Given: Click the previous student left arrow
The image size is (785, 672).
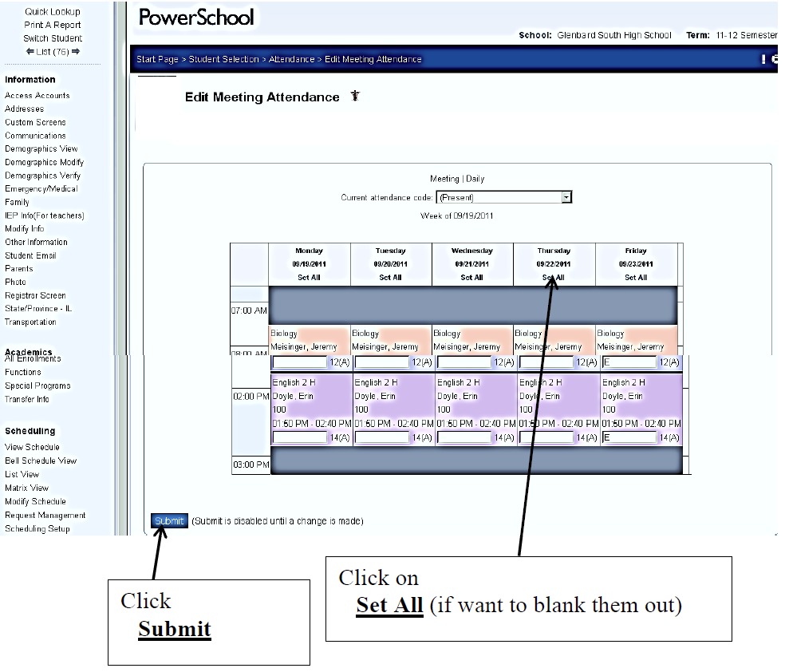Looking at the screenshot, I should click(31, 52).
